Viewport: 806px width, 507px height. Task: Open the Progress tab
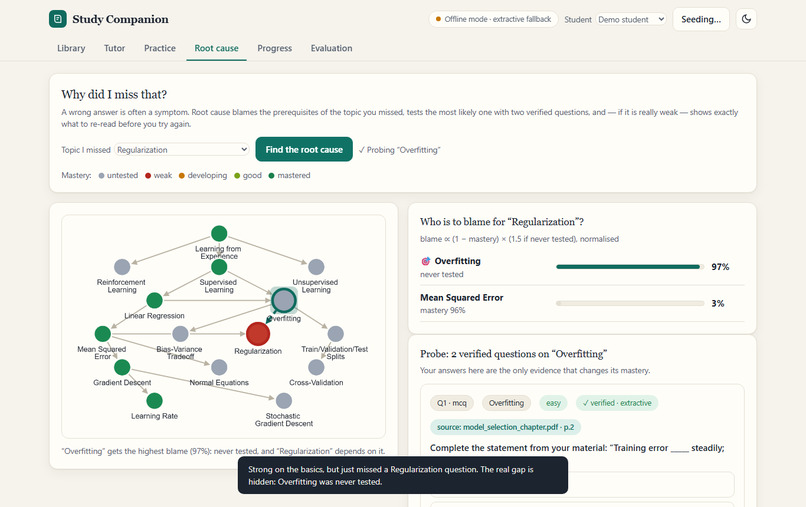pos(274,48)
